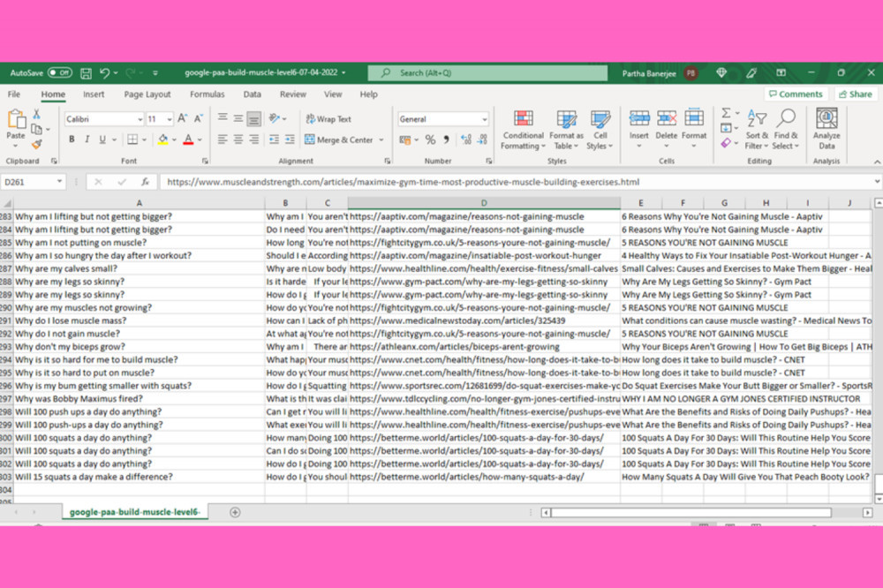This screenshot has width=883, height=588.
Task: Toggle the AutoSave switch
Action: coord(59,72)
